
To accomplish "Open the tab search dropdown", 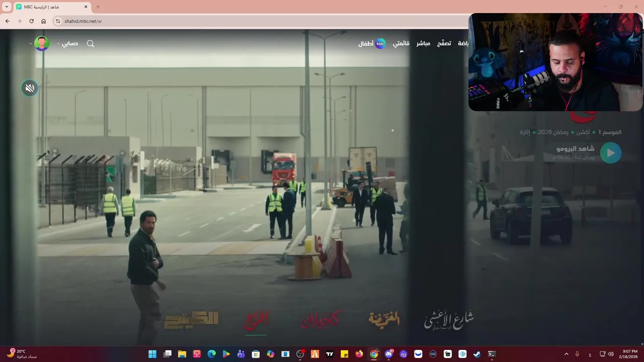I will (7, 7).
